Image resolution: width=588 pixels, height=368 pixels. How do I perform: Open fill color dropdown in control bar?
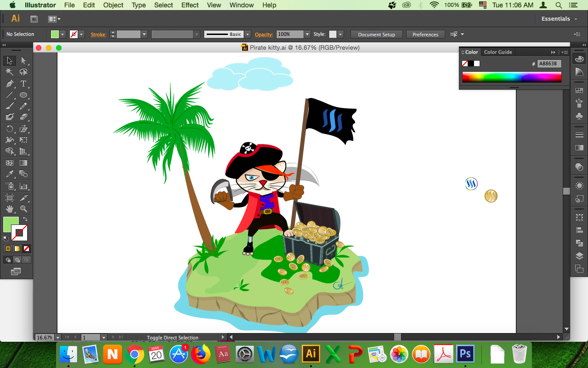(x=62, y=34)
